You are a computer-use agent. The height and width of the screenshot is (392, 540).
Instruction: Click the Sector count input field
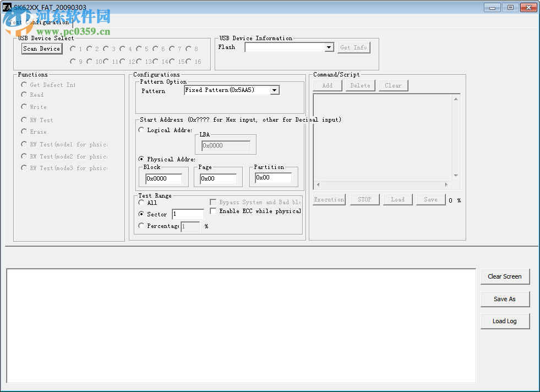click(188, 214)
